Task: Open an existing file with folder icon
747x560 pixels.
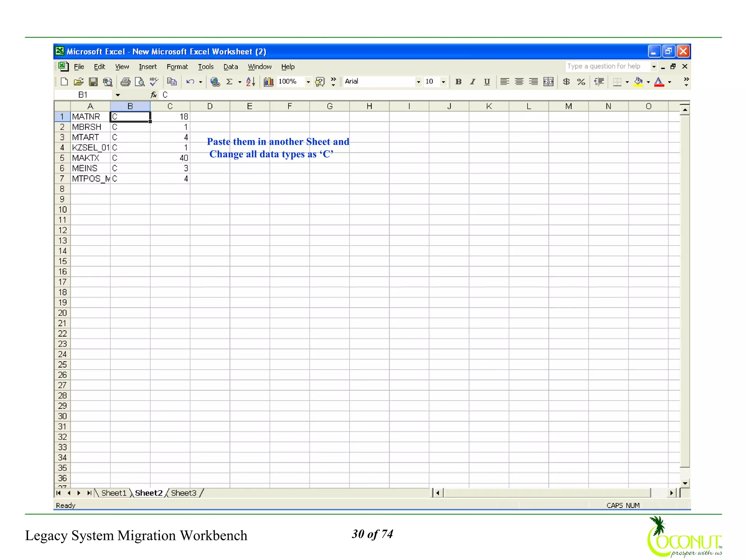Action: (x=78, y=82)
